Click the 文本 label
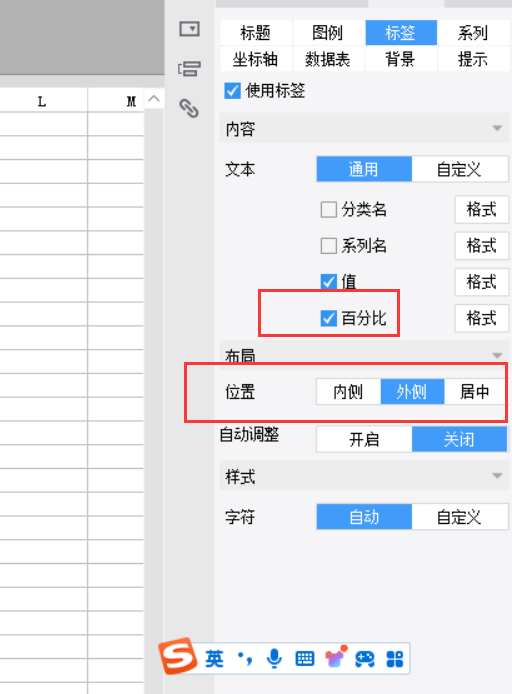This screenshot has width=512, height=694. (240, 170)
